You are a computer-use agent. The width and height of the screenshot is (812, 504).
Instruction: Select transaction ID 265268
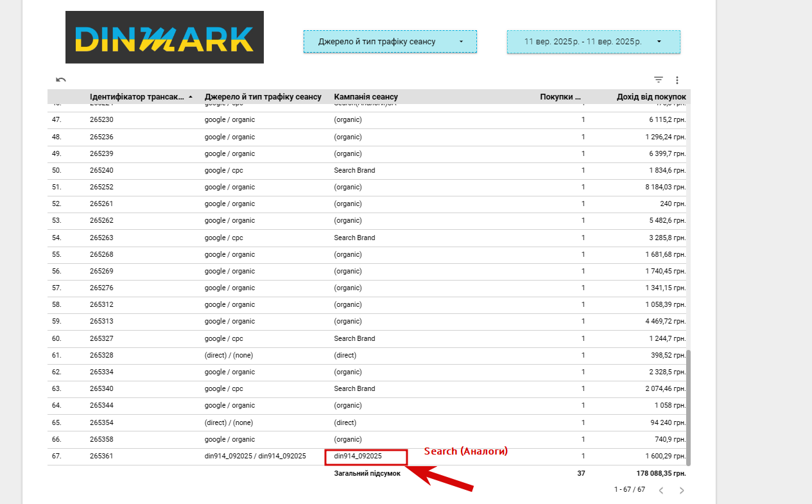click(101, 254)
